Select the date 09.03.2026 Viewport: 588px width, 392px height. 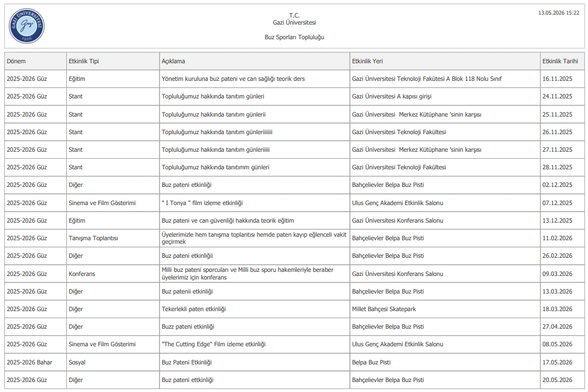tap(558, 274)
